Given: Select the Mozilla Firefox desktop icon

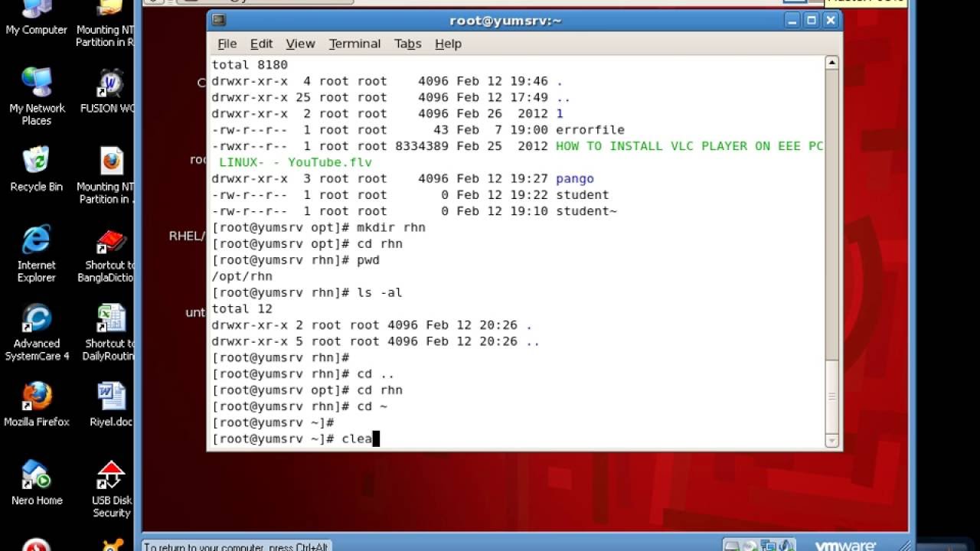Looking at the screenshot, I should (36, 404).
